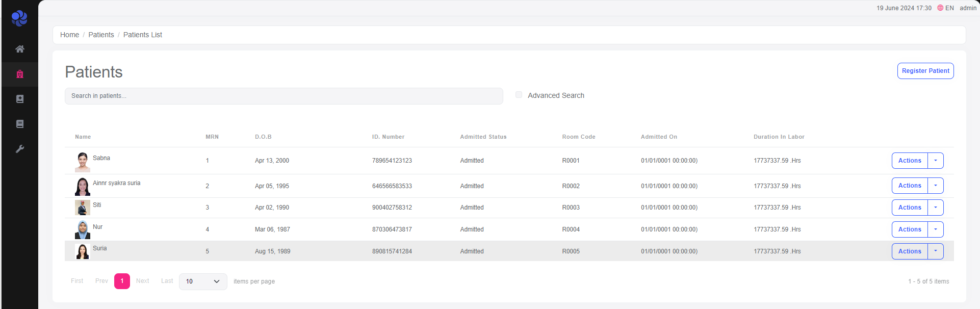The width and height of the screenshot is (980, 309).
Task: Click the book icon in the sidebar
Action: tap(20, 124)
